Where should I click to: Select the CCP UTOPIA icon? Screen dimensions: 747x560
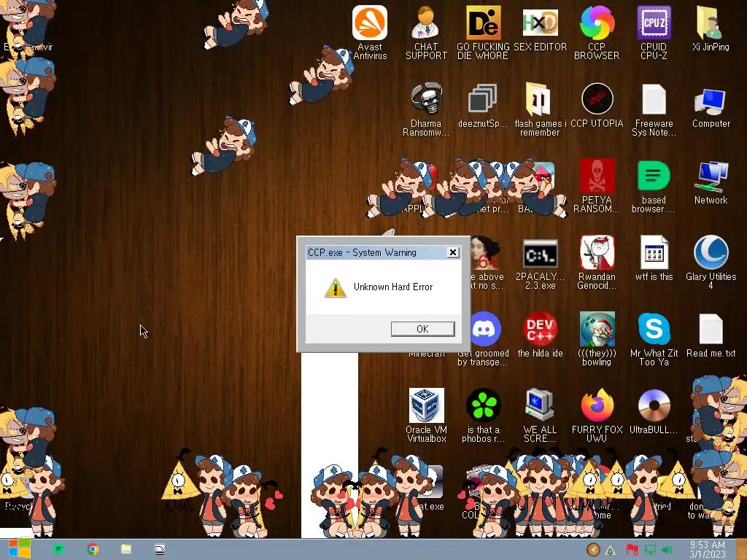597,106
